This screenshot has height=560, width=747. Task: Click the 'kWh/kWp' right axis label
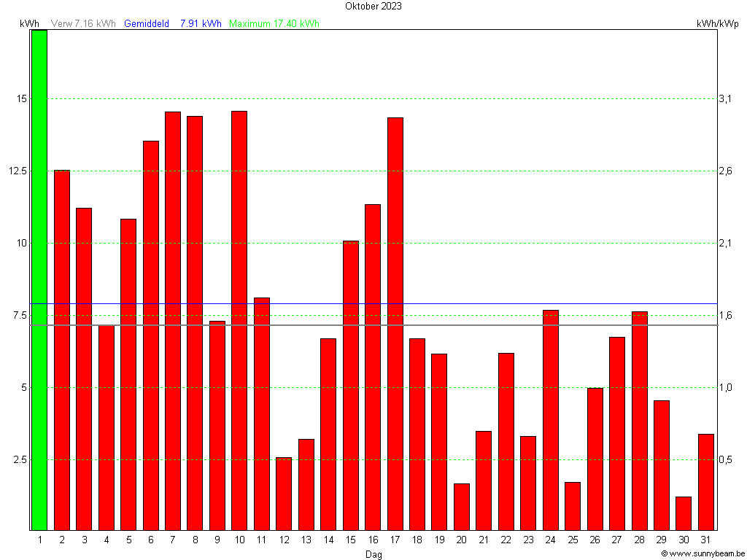pos(718,24)
